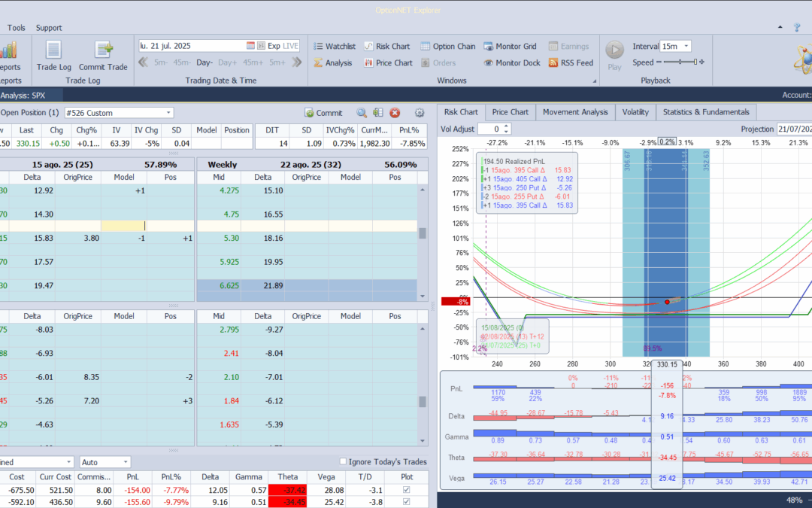This screenshot has width=812, height=508.
Task: Decrease Vol Adjust with down arrow
Action: click(507, 132)
